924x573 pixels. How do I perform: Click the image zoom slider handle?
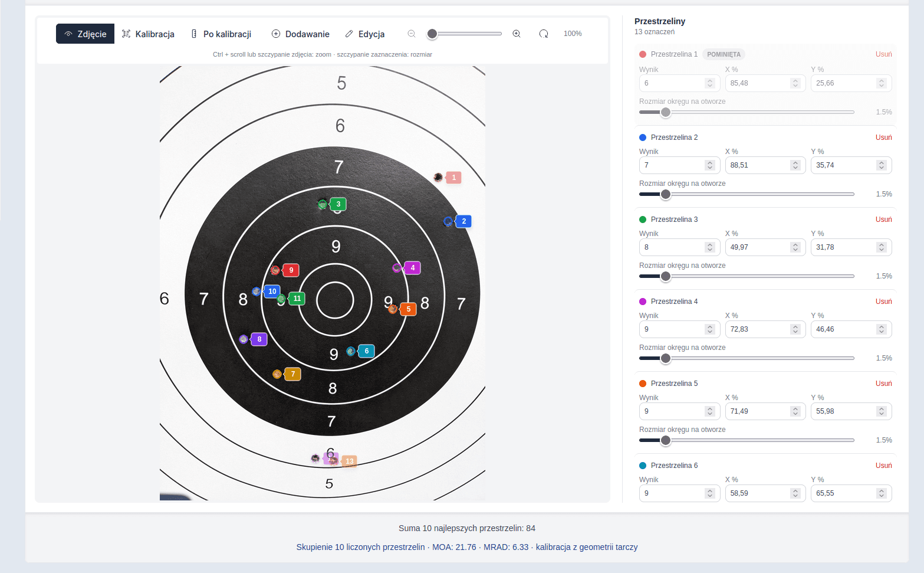432,34
